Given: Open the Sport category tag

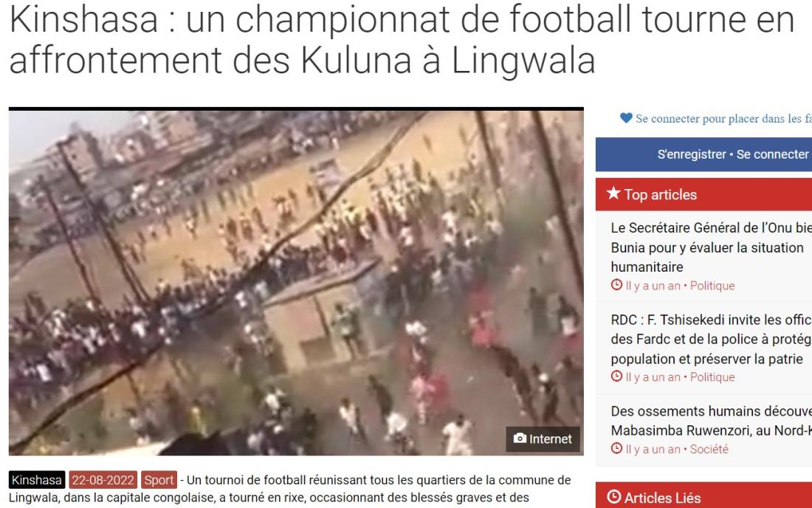Looking at the screenshot, I should point(159,480).
